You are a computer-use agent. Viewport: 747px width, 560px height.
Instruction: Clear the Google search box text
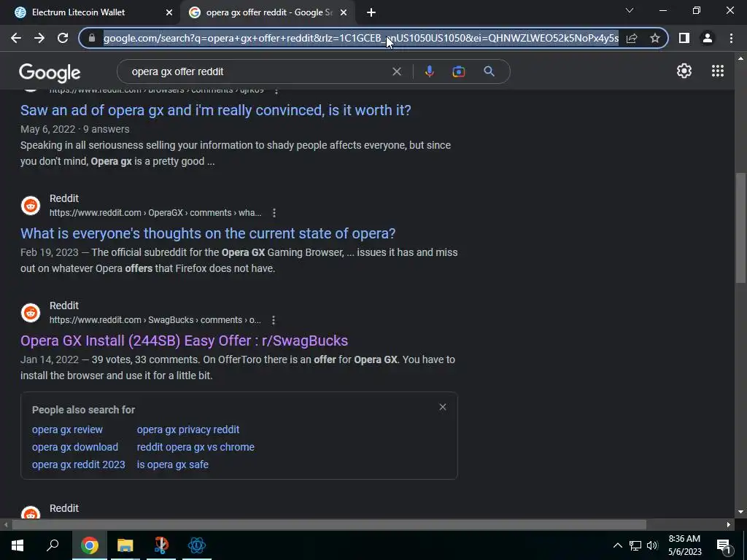396,71
